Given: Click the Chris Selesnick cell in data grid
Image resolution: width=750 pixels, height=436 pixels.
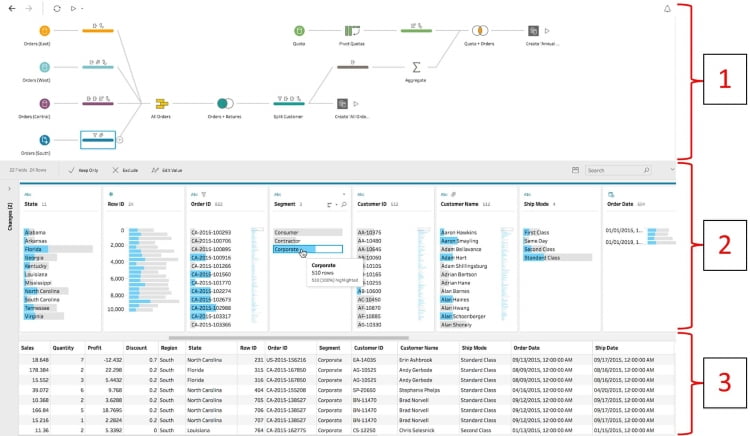Looking at the screenshot, I should pos(417,430).
